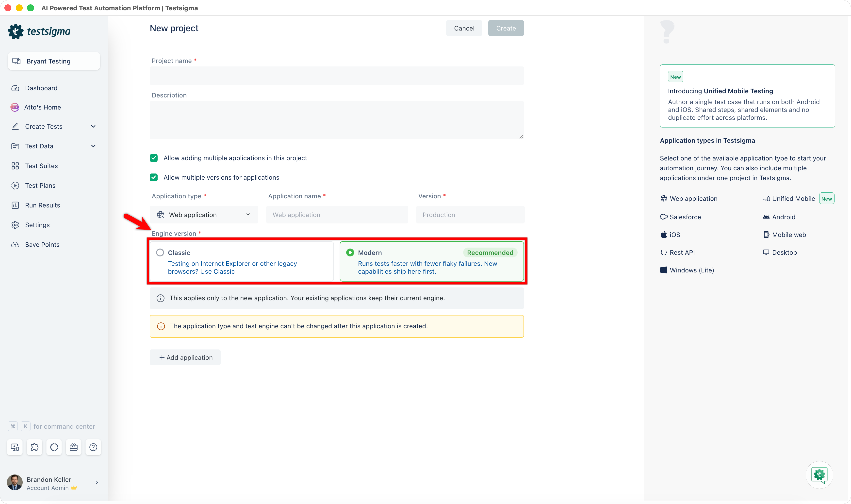Viewport: 851px width, 504px height.
Task: Open Settings via the gear icon
Action: pos(15,225)
